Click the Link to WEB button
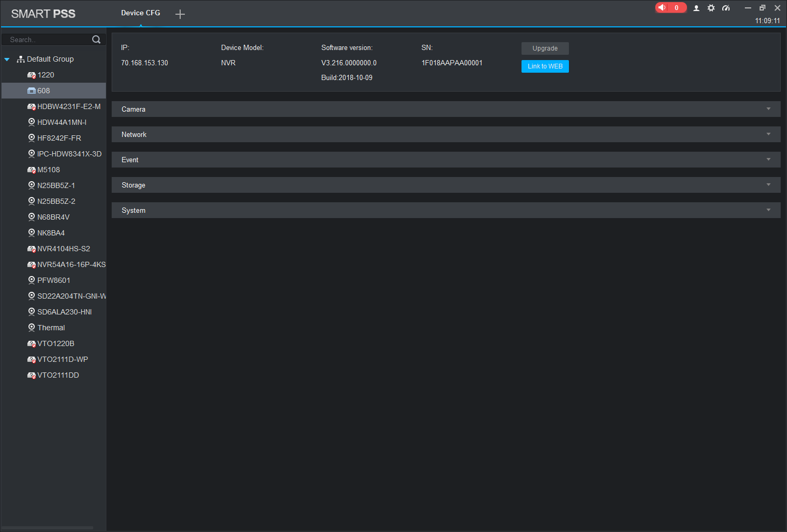The image size is (787, 532). pos(545,66)
